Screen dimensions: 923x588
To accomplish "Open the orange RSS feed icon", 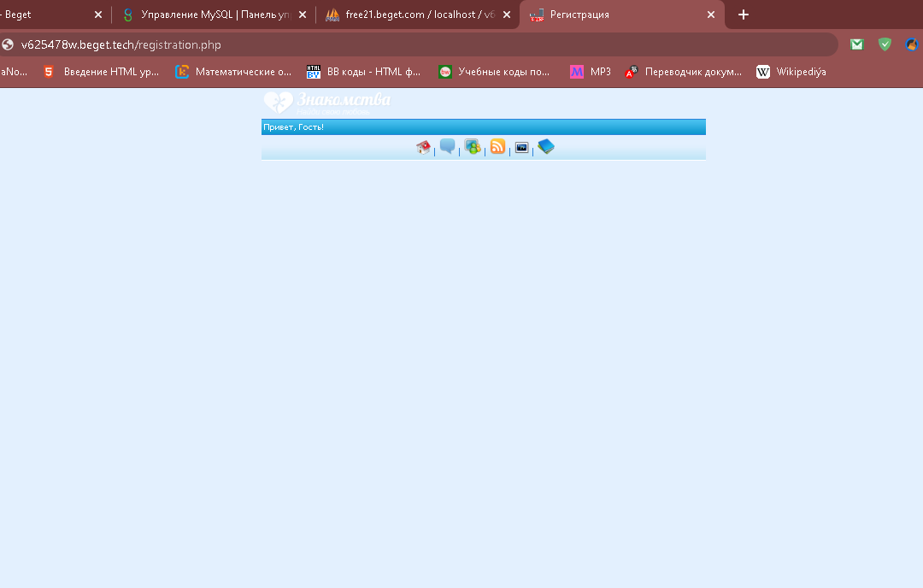I will (498, 146).
